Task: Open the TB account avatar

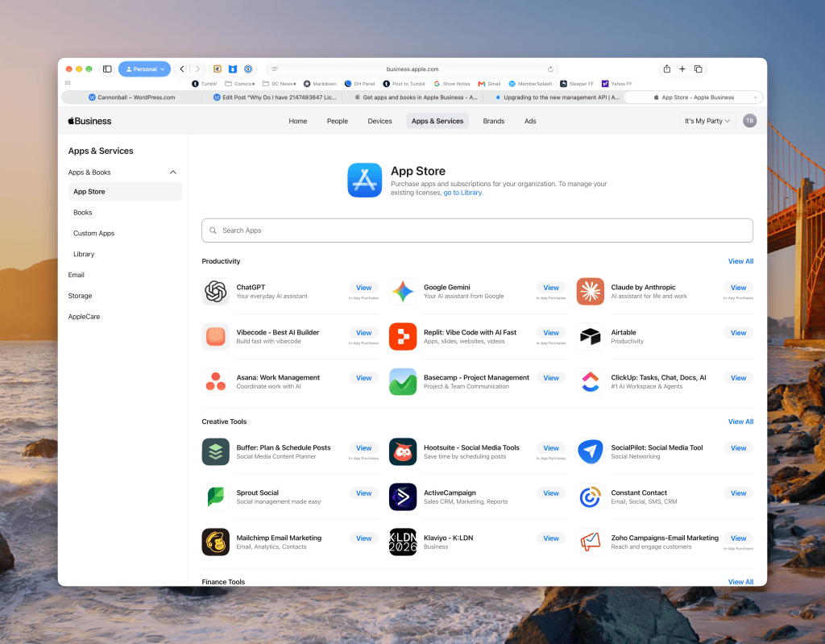Action: pyautogui.click(x=749, y=121)
